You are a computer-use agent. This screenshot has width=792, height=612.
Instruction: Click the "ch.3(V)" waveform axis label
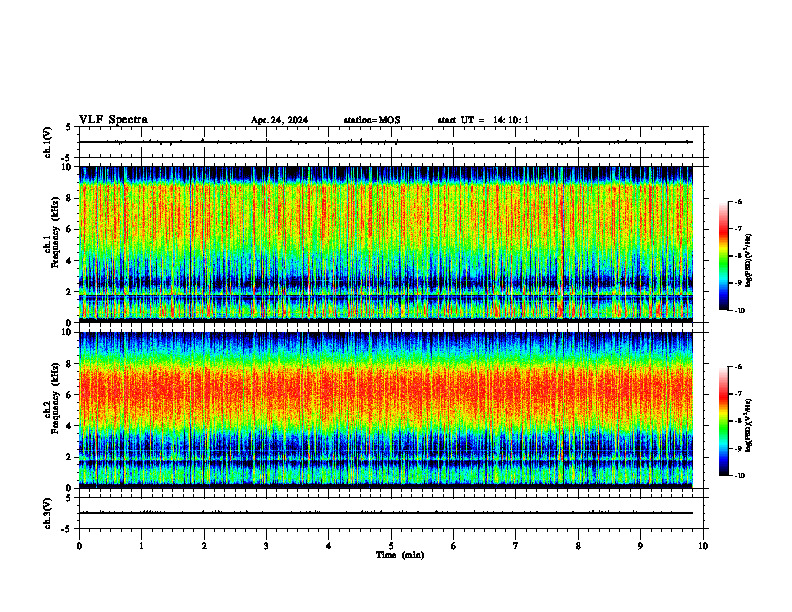pyautogui.click(x=48, y=513)
